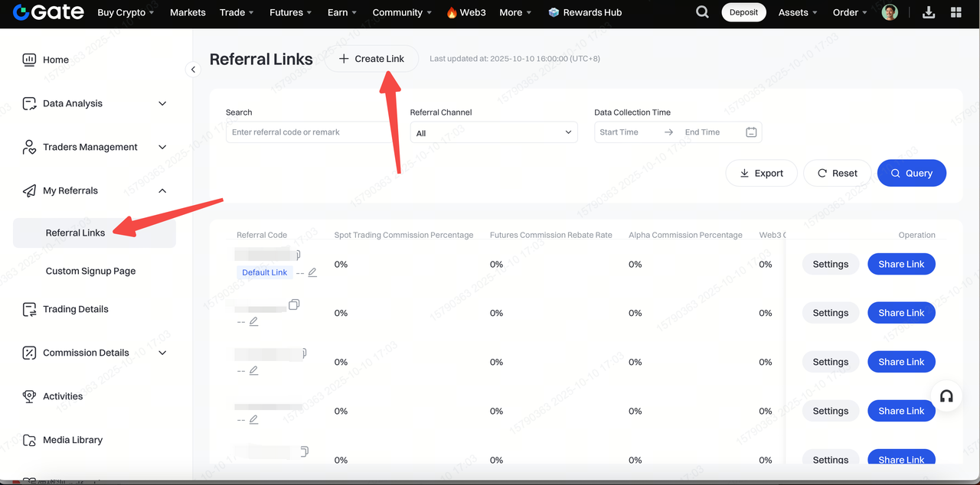Click the user profile avatar

890,12
